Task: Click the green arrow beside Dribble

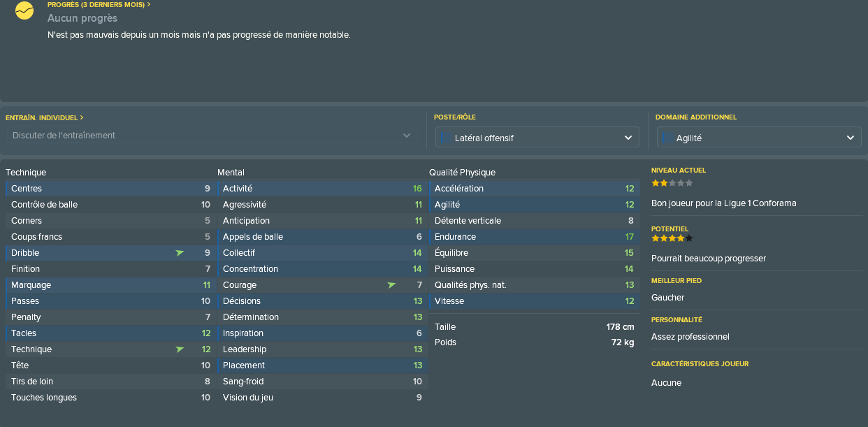Action: point(180,253)
